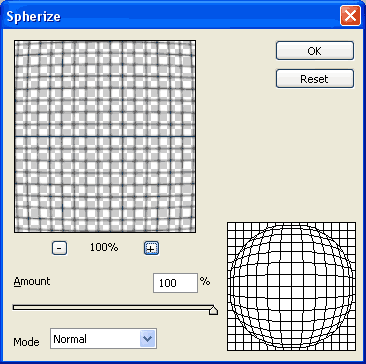The image size is (366, 364).
Task: Click the middle of the Amount slider track
Action: tap(113, 307)
